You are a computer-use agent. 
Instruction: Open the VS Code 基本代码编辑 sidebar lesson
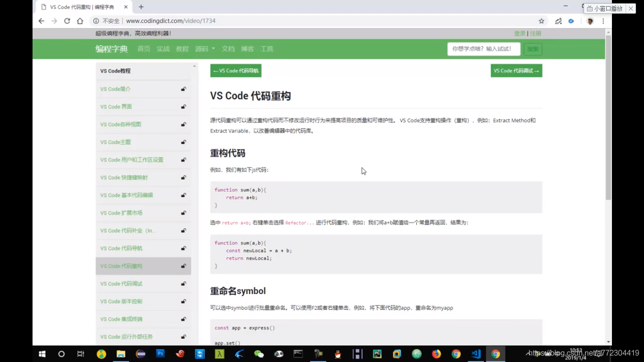click(x=126, y=195)
